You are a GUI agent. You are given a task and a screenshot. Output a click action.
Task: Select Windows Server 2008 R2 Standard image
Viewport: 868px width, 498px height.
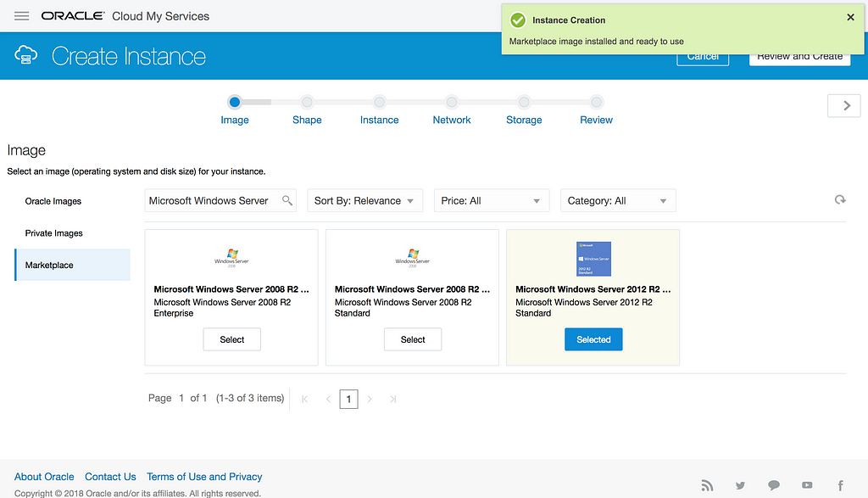pos(413,339)
